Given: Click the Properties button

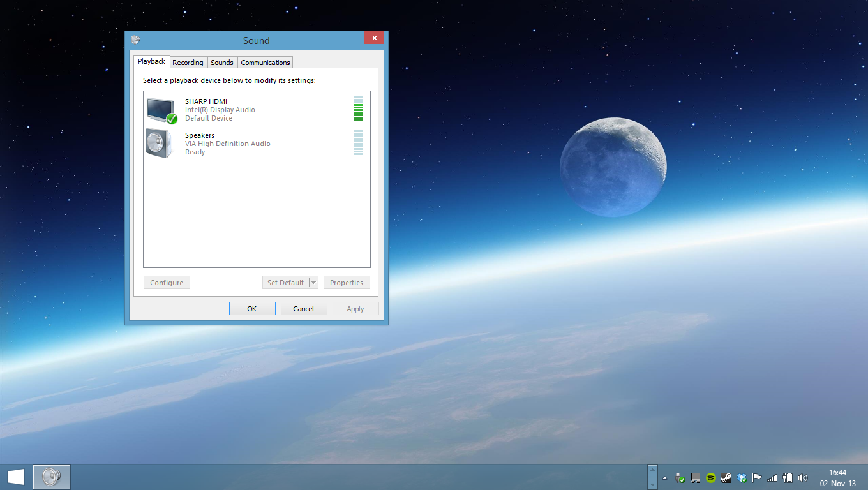Looking at the screenshot, I should point(347,283).
